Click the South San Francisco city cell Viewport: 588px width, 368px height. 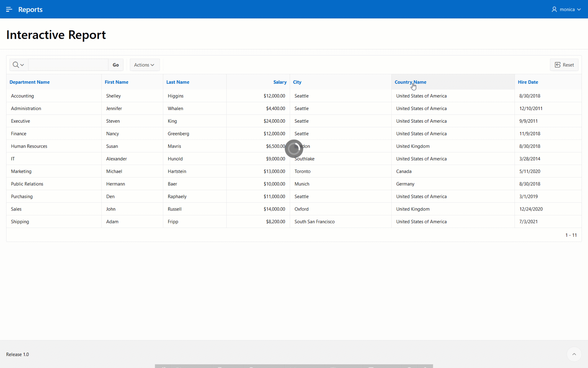[x=314, y=222]
